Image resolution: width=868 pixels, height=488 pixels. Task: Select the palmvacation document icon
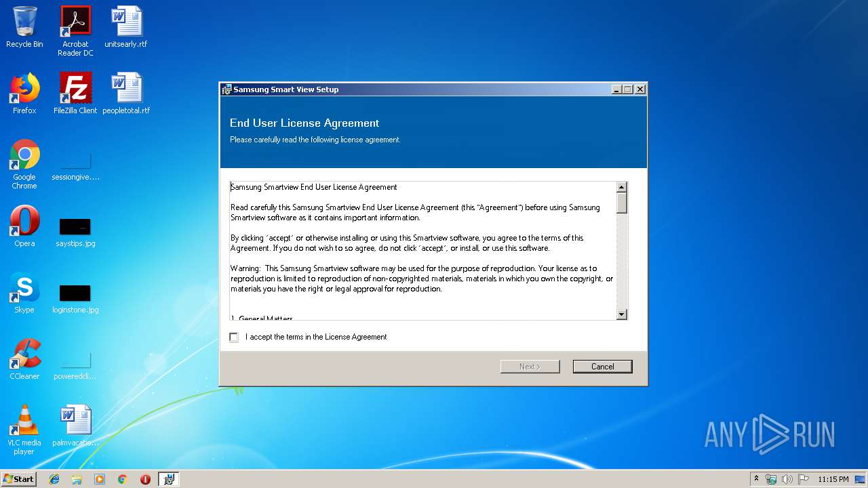75,426
